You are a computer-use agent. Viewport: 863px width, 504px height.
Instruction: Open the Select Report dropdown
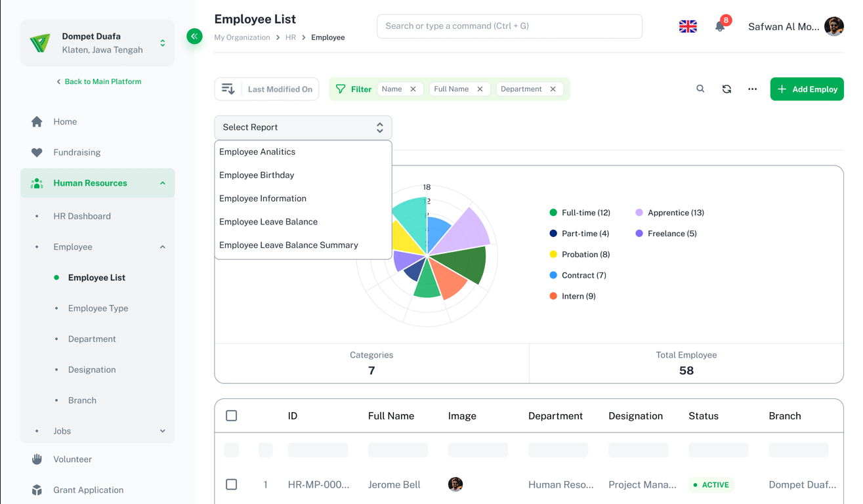[303, 127]
